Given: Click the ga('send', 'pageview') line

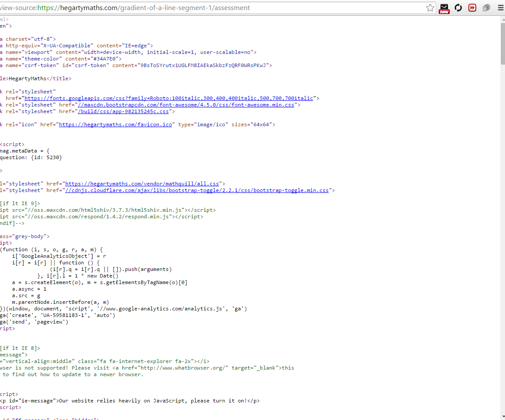Looking at the screenshot, I should point(34,322).
